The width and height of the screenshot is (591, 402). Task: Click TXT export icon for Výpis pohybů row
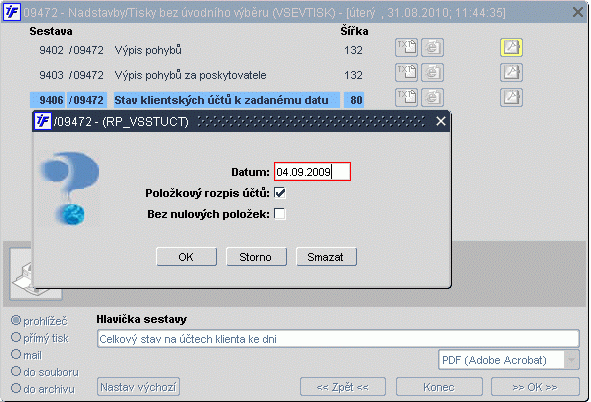pyautogui.click(x=406, y=47)
